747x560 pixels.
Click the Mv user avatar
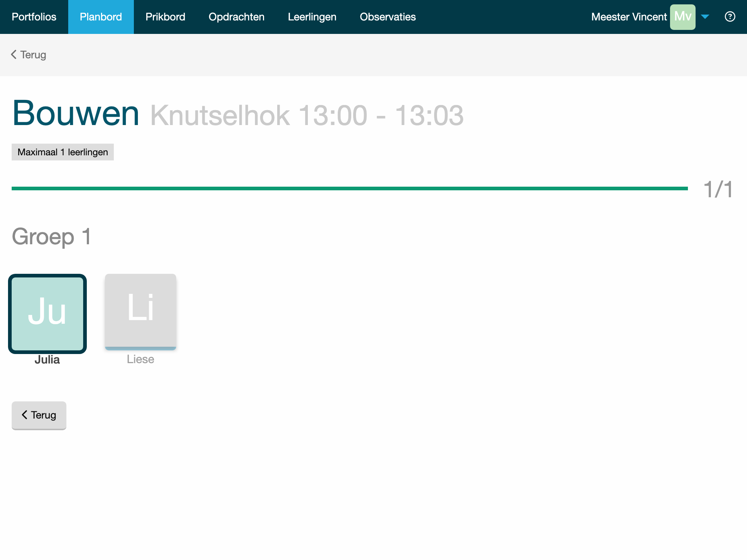coord(682,17)
